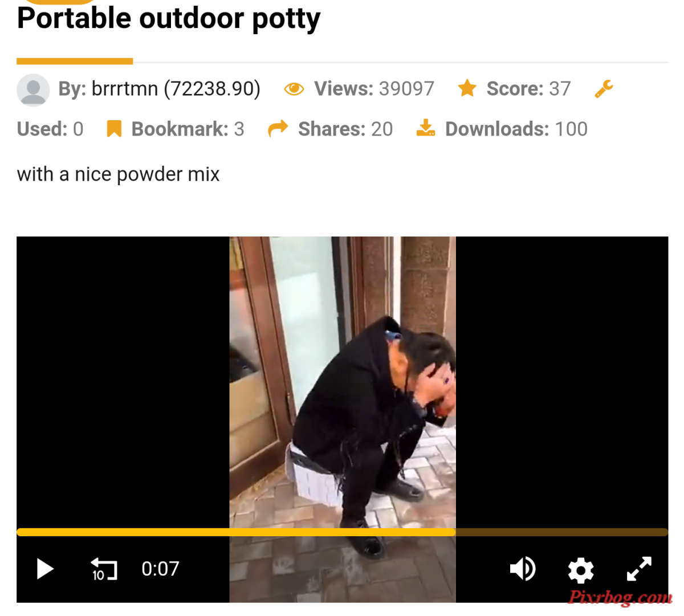Click the Pixrbog.com watermark
This screenshot has width=684, height=616.
pyautogui.click(x=620, y=598)
